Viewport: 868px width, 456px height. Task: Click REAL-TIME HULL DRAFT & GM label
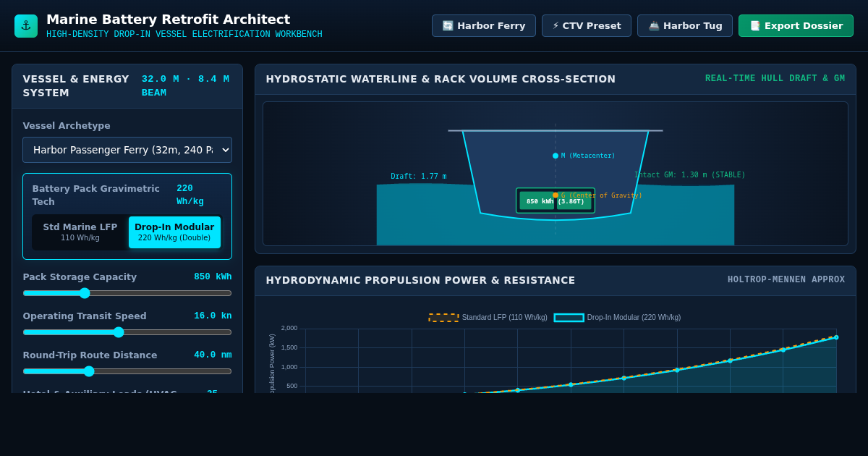click(x=775, y=79)
